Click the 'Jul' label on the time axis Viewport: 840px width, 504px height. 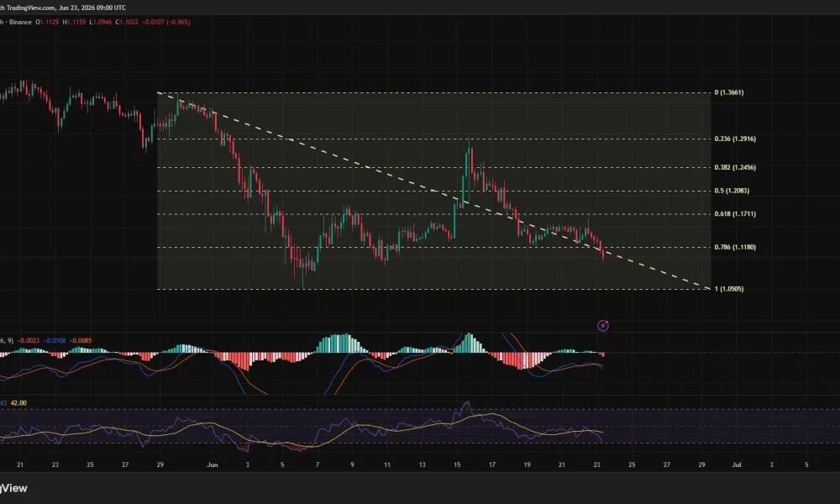pos(737,465)
